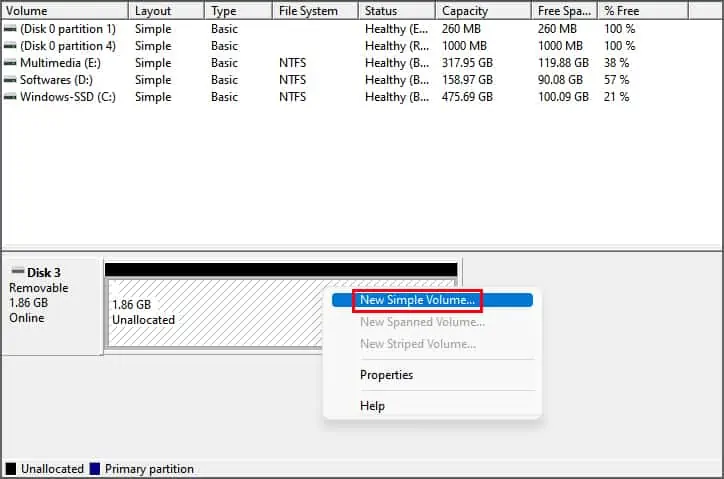
Task: Sort by the File System column header
Action: point(315,11)
